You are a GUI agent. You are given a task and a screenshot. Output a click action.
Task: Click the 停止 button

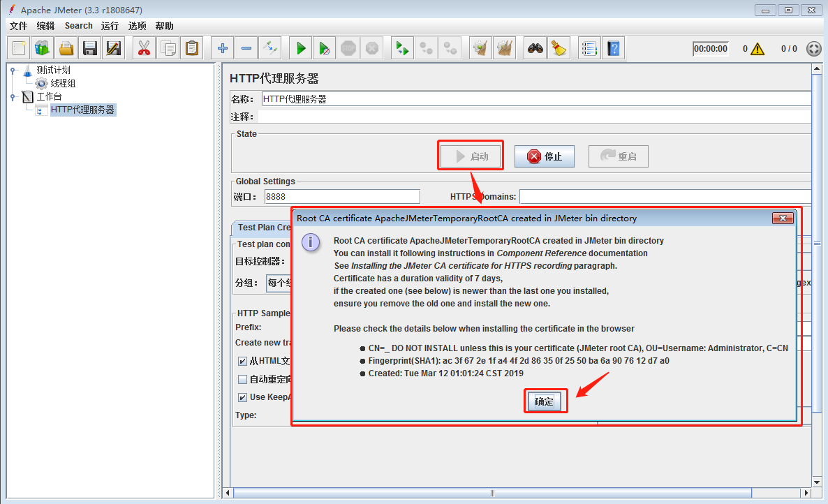545,156
